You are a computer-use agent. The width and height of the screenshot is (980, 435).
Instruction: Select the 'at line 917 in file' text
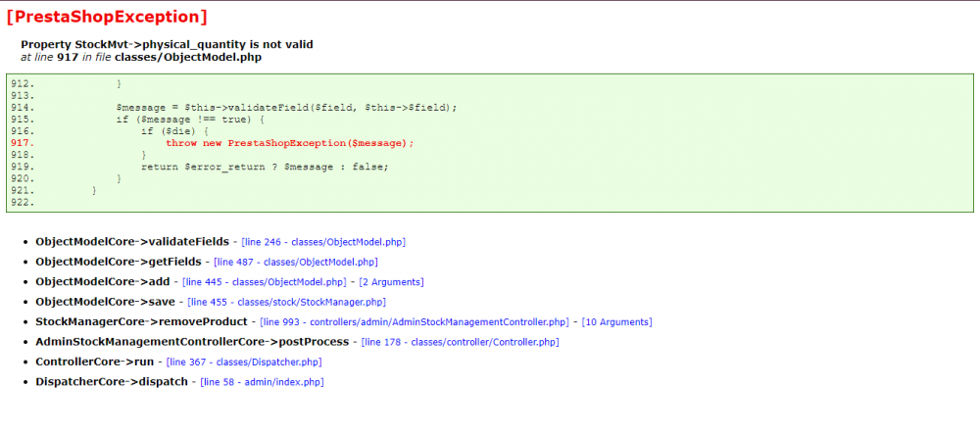(x=67, y=57)
